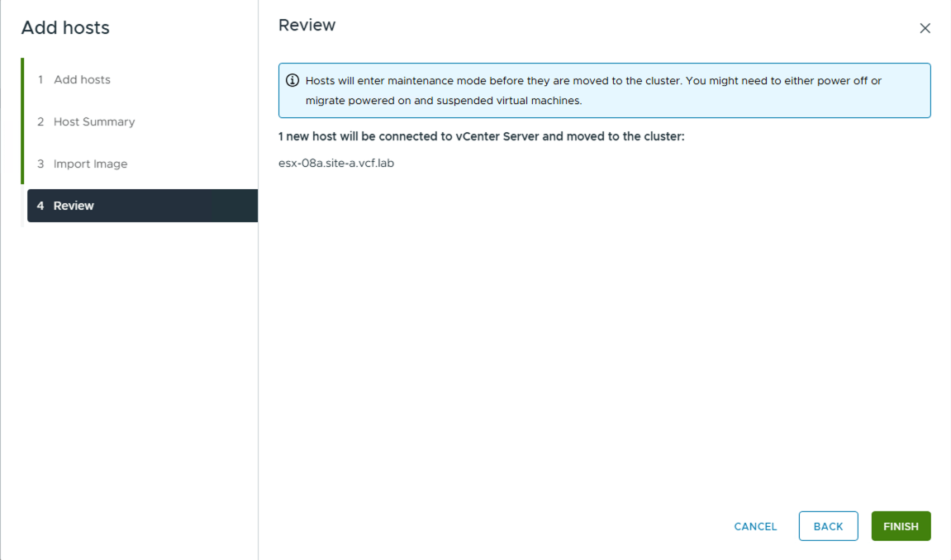This screenshot has height=560, width=951.
Task: Click CANCEL to abort the wizard
Action: pyautogui.click(x=754, y=526)
